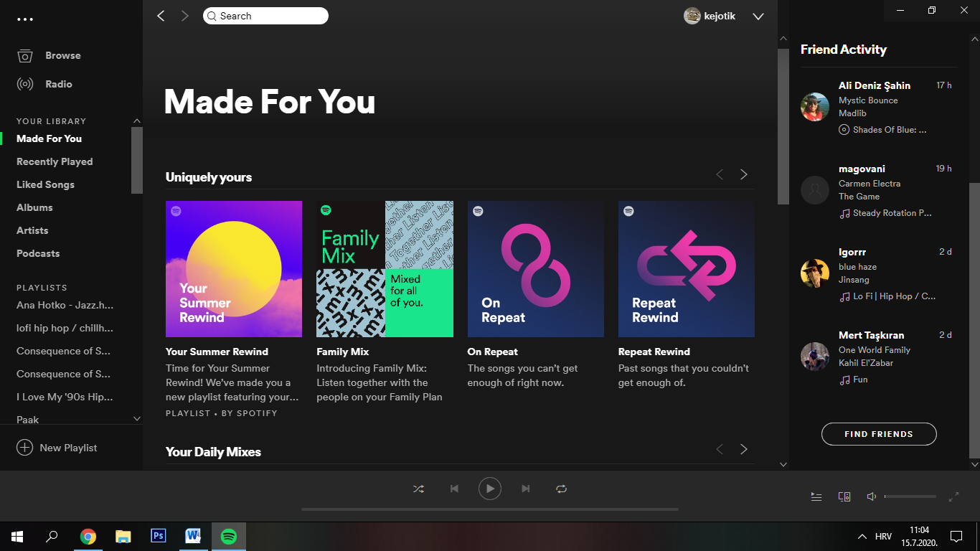Show next Your Daily Mixes items

744,449
